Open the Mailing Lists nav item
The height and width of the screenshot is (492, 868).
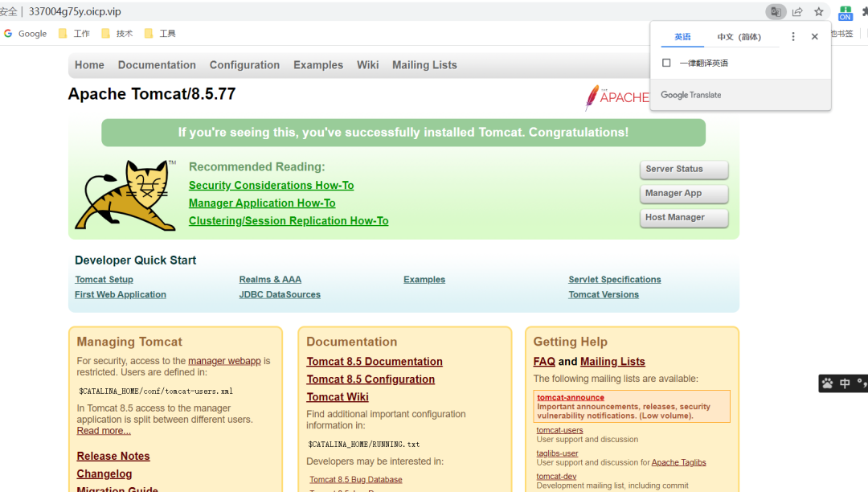[424, 65]
